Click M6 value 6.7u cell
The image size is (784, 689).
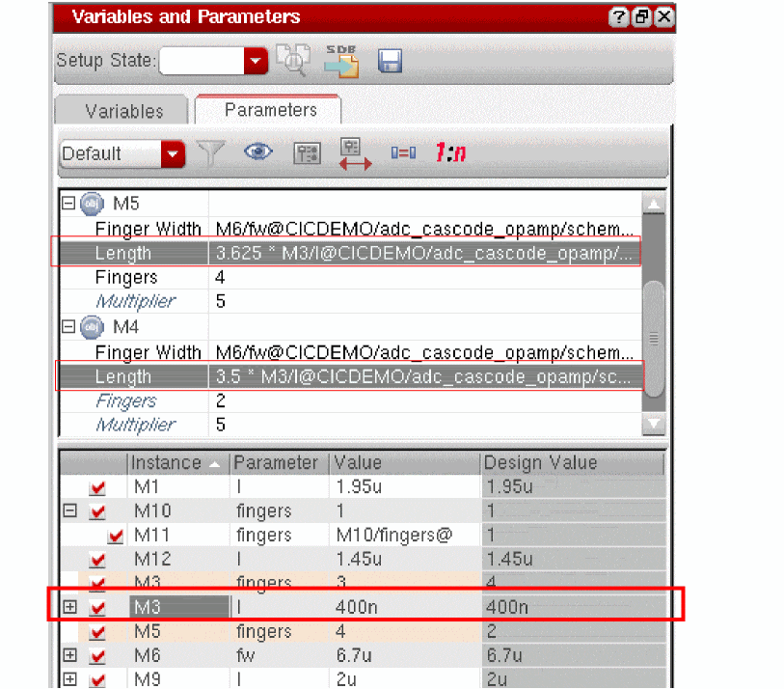(x=405, y=655)
